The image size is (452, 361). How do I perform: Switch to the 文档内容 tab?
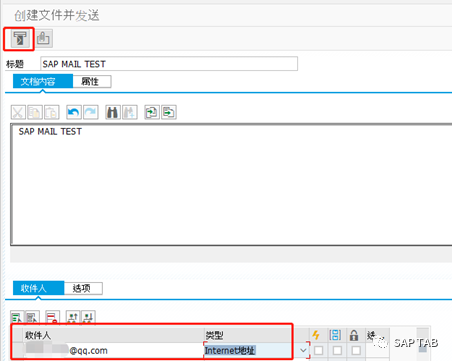click(43, 82)
